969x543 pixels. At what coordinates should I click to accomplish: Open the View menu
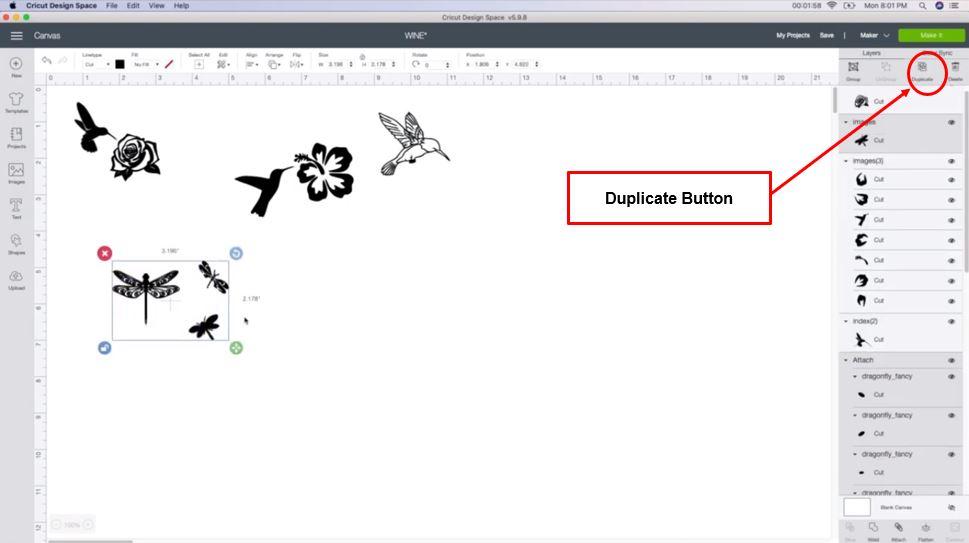[x=156, y=6]
